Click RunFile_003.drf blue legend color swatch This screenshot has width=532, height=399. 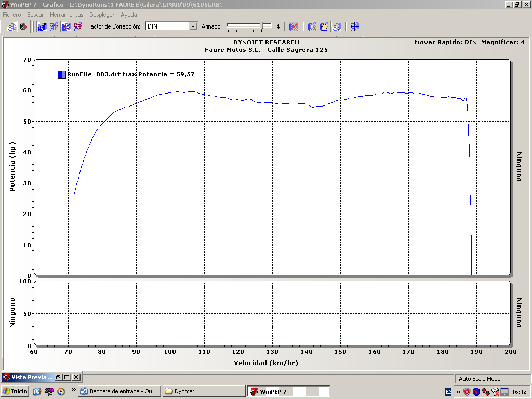pos(62,75)
